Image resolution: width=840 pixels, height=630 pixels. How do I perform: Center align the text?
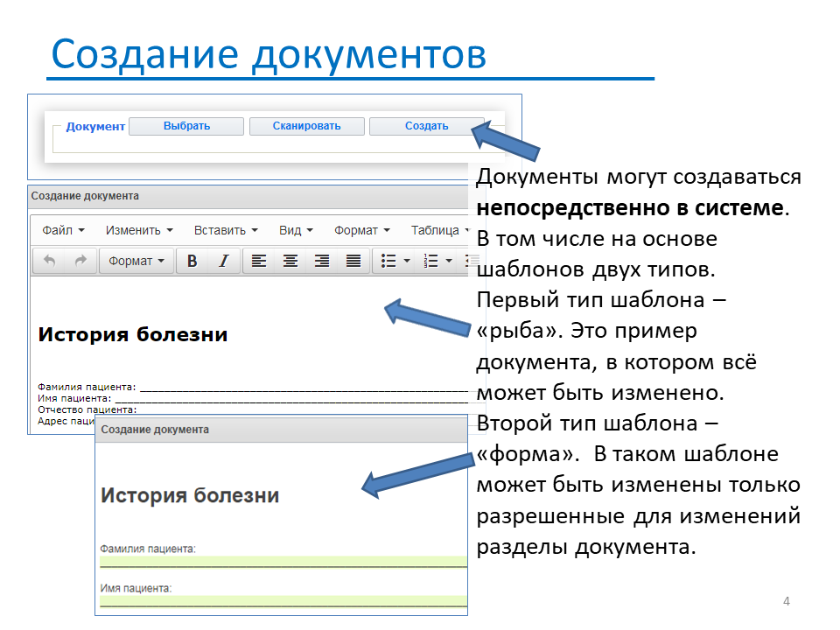tap(290, 261)
